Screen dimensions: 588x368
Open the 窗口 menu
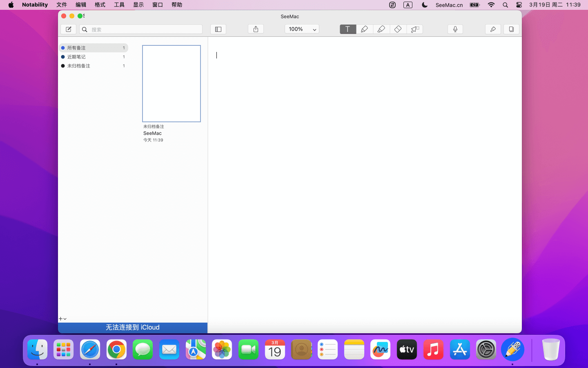point(158,5)
